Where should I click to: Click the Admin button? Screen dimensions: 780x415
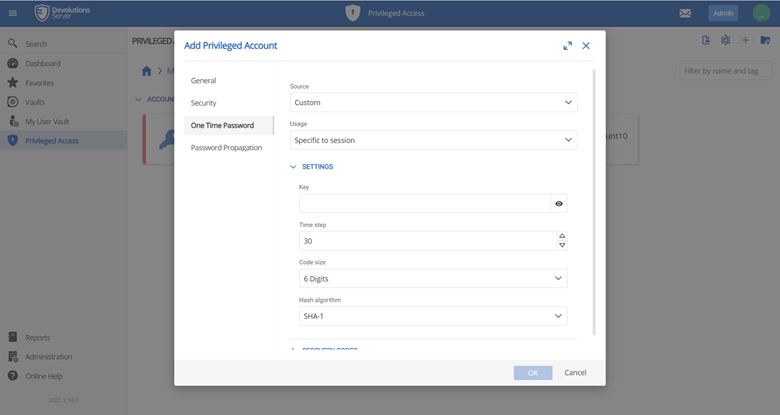(723, 13)
